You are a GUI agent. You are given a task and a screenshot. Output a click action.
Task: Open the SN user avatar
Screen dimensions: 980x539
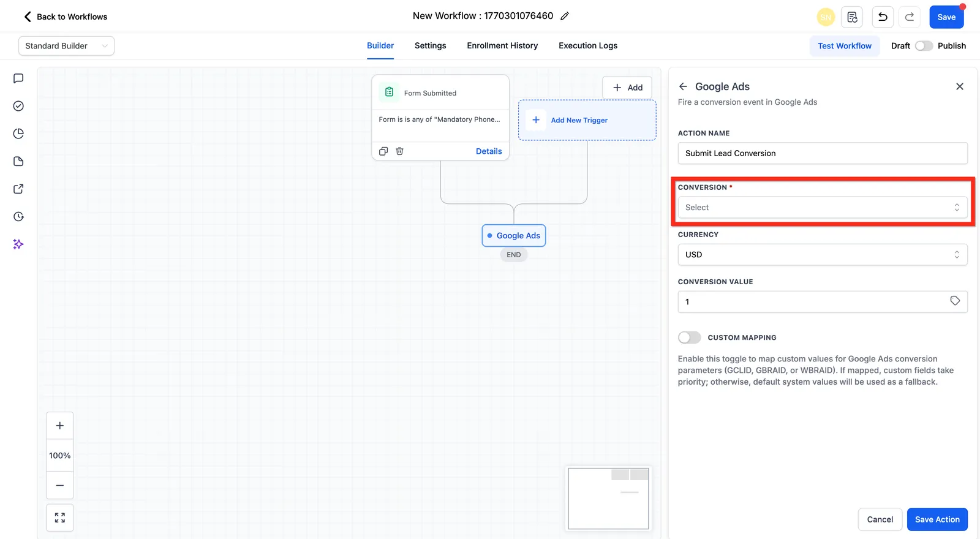826,17
